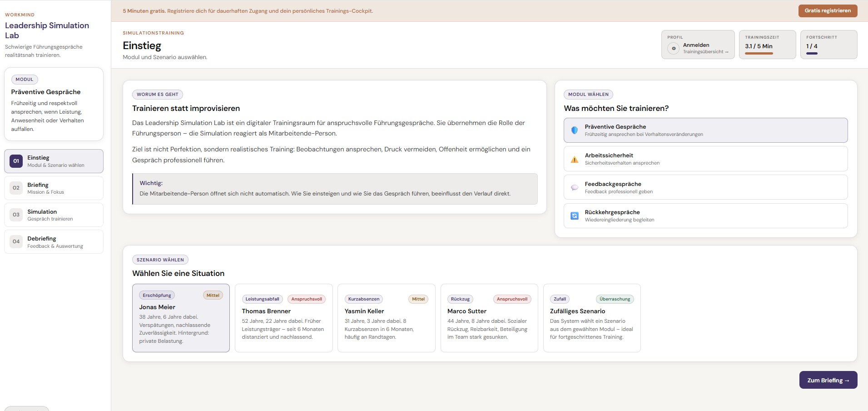Click the Mittel badge on Jonas Meier

(x=213, y=295)
